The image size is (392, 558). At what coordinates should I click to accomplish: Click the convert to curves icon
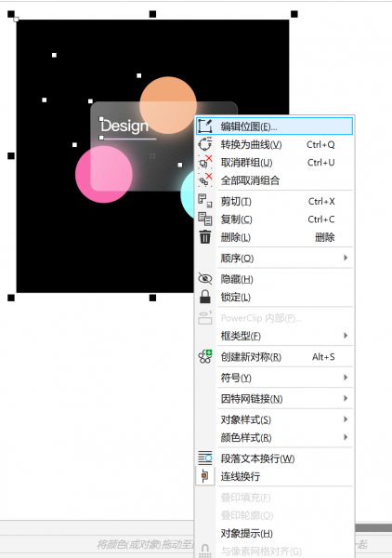(205, 144)
